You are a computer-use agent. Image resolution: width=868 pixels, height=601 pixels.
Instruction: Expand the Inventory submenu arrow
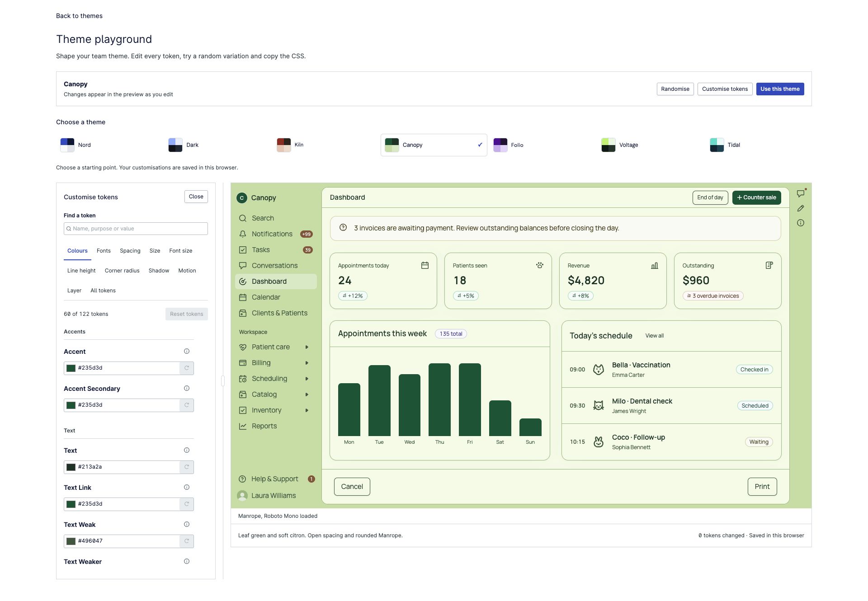[307, 410]
